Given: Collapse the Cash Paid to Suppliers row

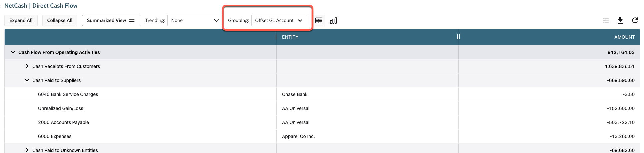Looking at the screenshot, I should coord(27,80).
